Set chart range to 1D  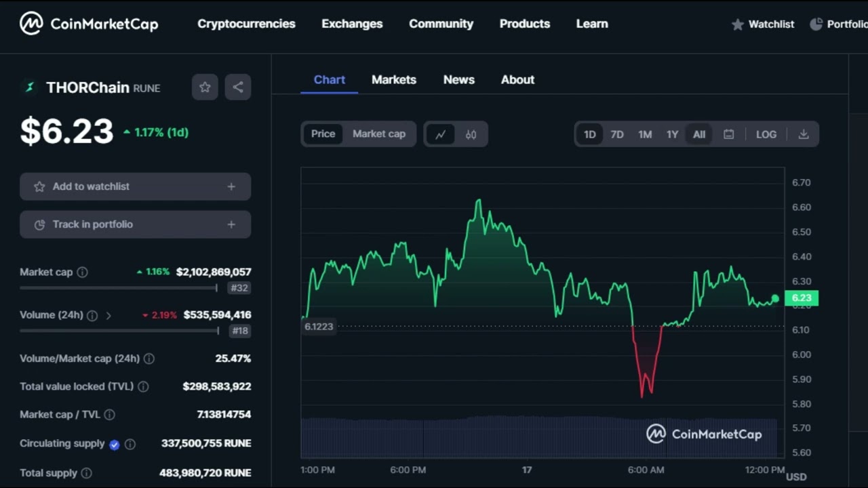click(590, 134)
